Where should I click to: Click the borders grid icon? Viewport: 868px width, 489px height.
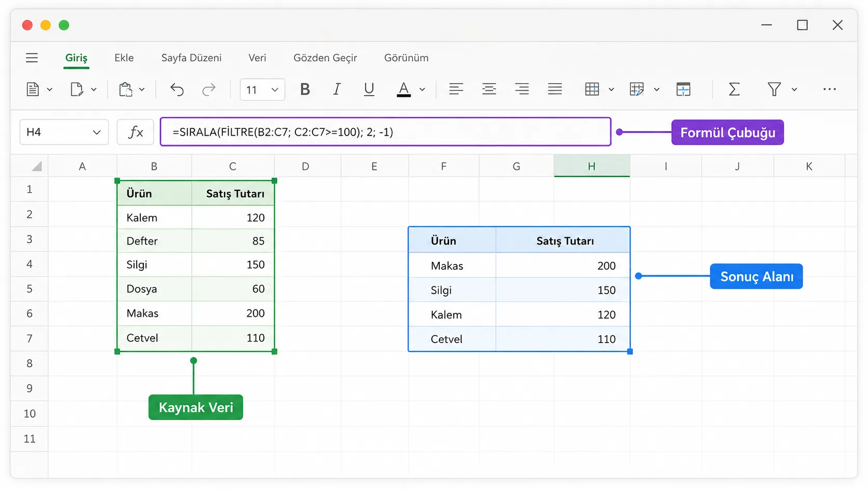pyautogui.click(x=592, y=89)
